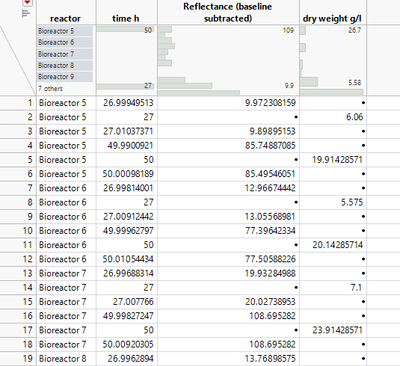This screenshot has width=400, height=366.
Task: Click the Bioreactor 9 histogram bar
Action: (65, 77)
